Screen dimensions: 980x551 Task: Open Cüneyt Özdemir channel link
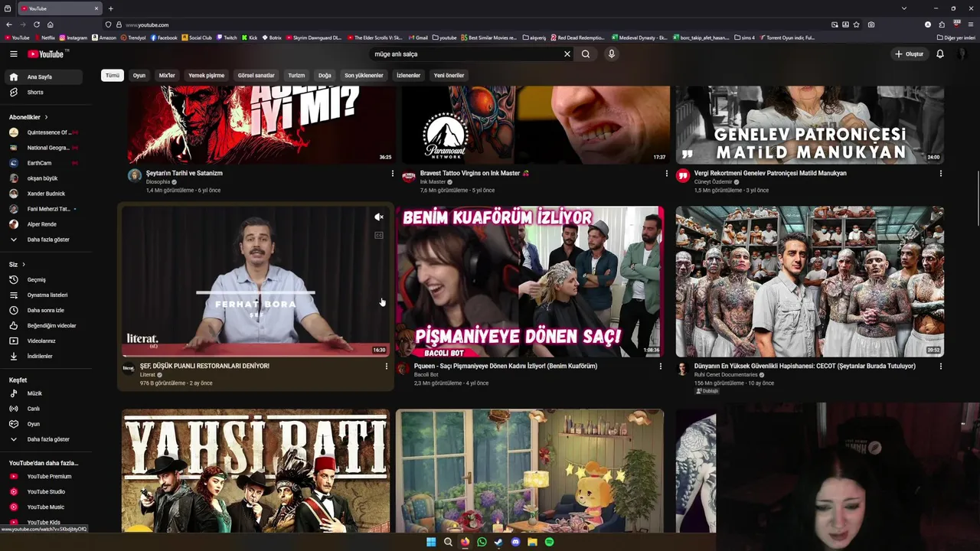click(x=714, y=182)
